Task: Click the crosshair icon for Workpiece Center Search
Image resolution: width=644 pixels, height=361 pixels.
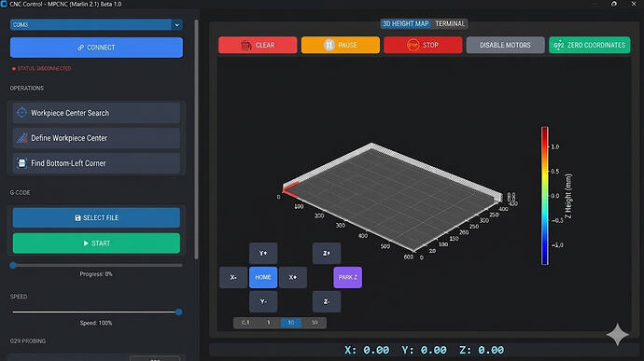Action: (x=21, y=112)
